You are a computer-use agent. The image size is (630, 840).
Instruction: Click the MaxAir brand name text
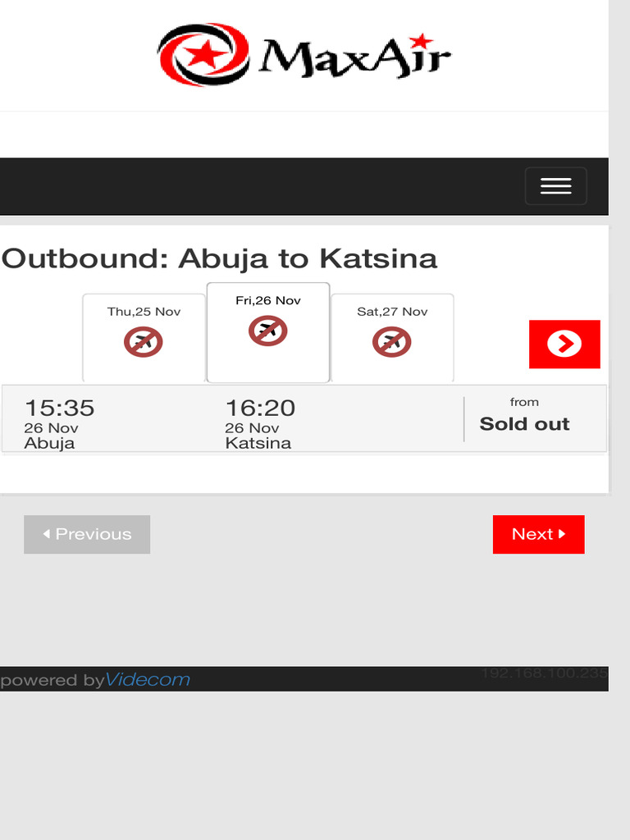click(355, 57)
